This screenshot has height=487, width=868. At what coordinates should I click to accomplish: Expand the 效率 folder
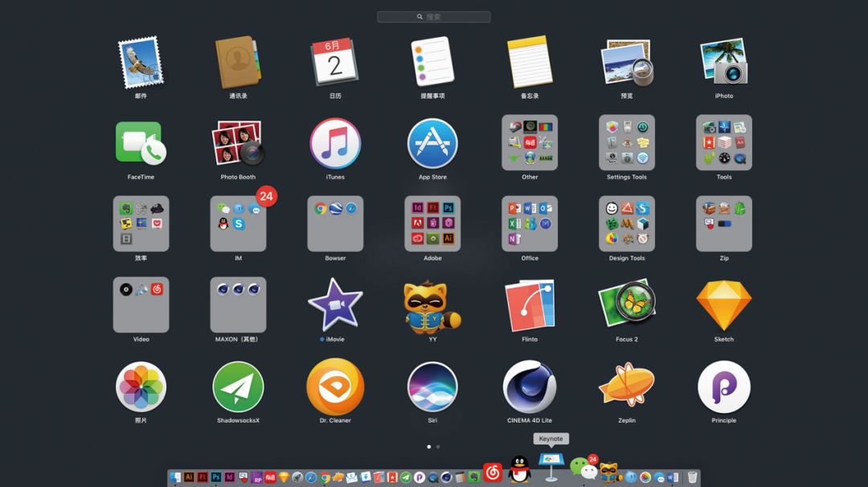141,223
